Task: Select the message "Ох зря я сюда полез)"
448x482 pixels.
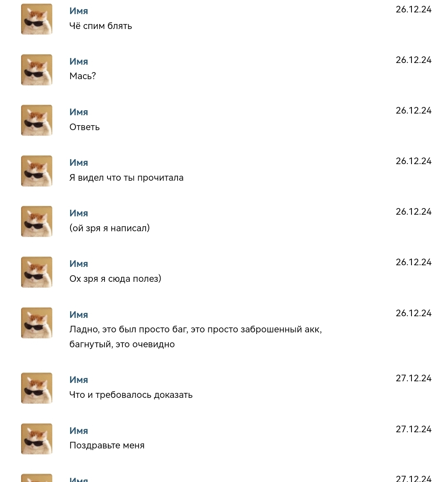Action: pos(115,279)
